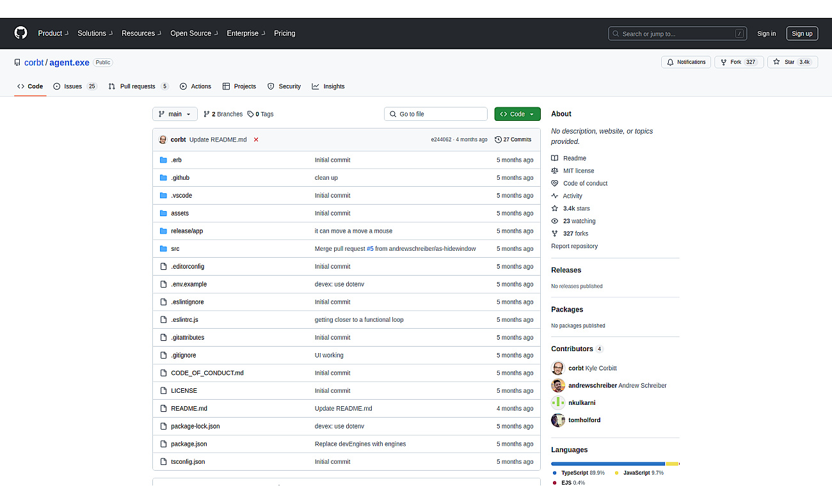Expand the Product menu
Viewport: 832px width, 504px height.
53,33
